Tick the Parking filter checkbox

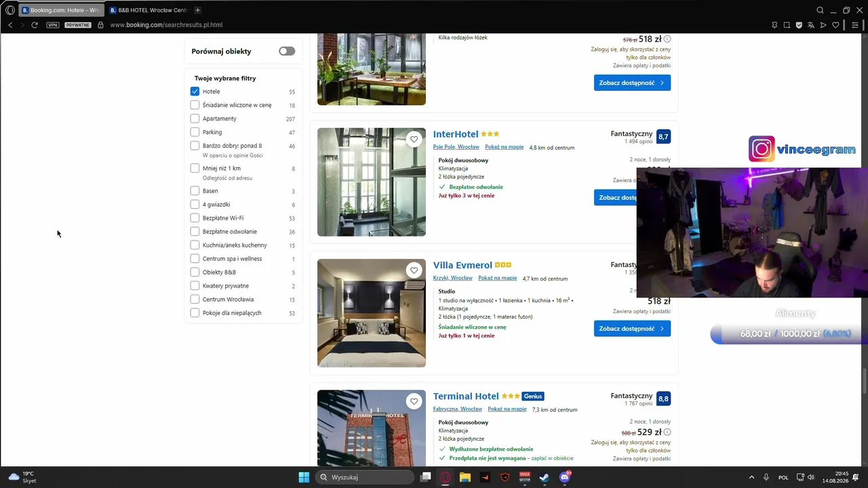195,132
